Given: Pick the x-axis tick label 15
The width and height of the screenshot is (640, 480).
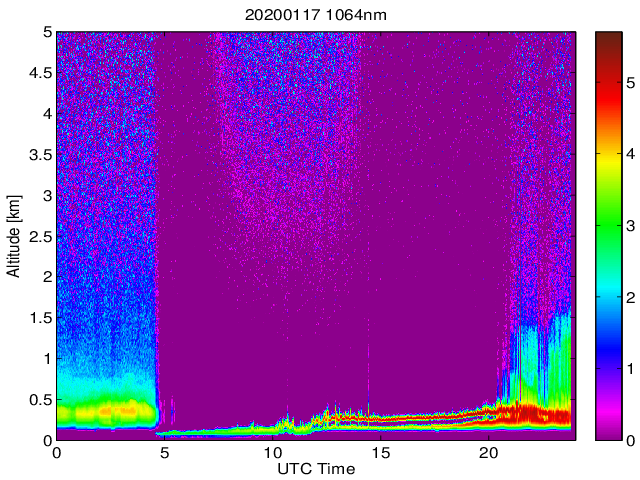Looking at the screenshot, I should click(381, 453).
